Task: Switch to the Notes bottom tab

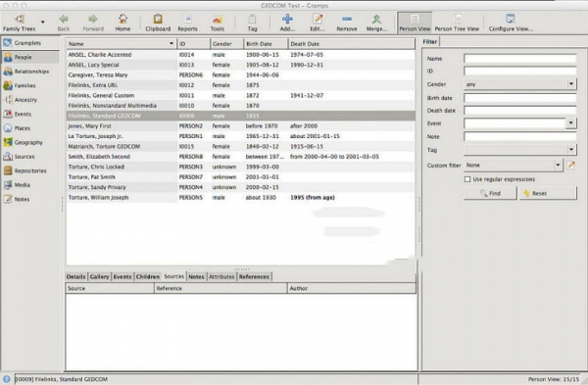Action: (x=196, y=276)
